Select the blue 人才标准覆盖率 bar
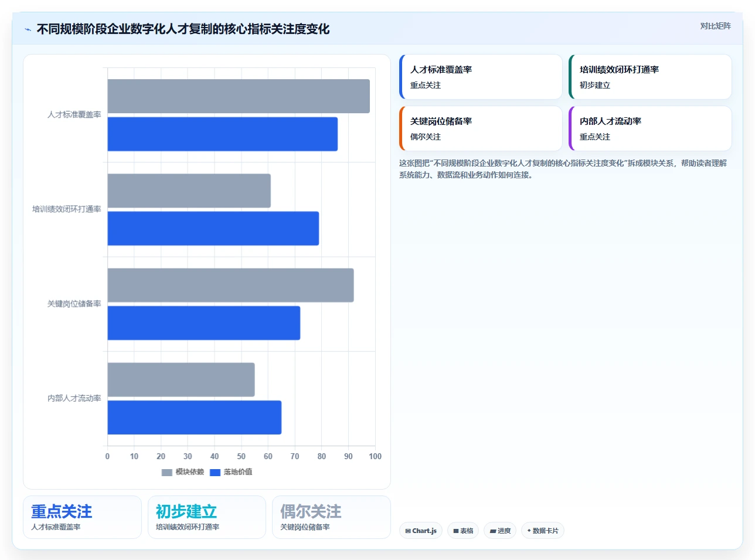 click(223, 134)
